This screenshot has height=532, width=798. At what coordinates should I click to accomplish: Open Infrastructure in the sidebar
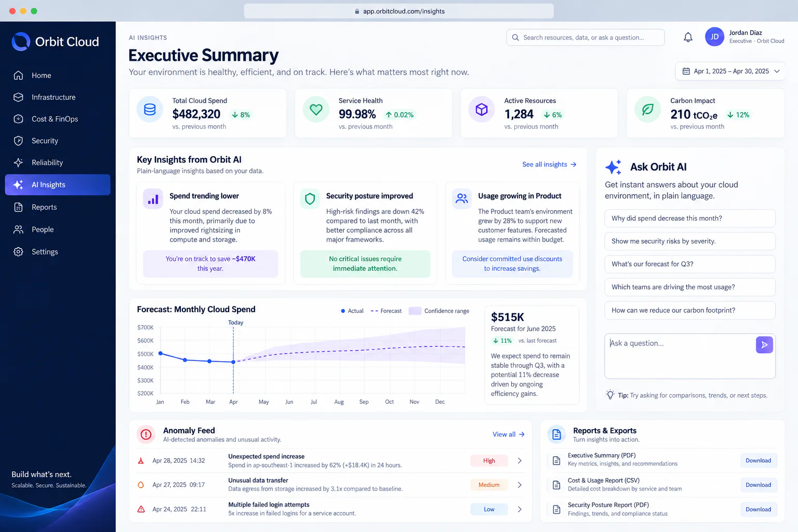point(58,97)
